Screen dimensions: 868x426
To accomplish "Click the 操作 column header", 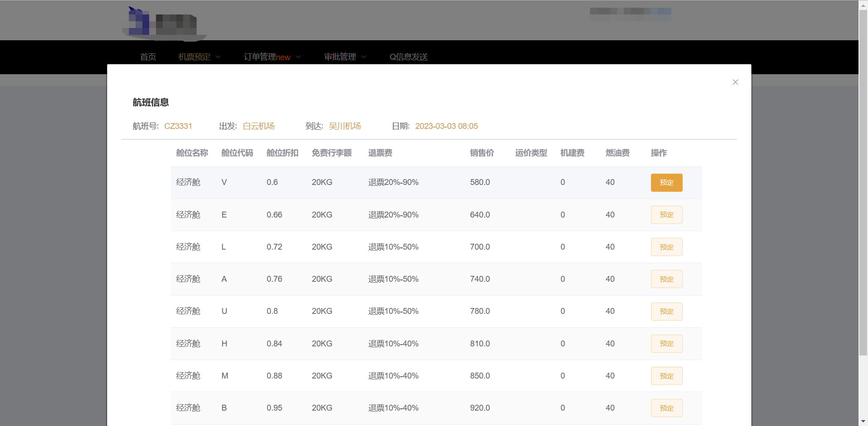I will coord(659,153).
